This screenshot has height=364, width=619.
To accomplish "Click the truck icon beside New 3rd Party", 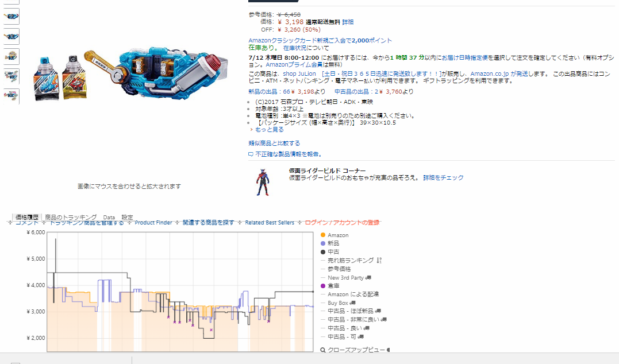I will point(368,277).
